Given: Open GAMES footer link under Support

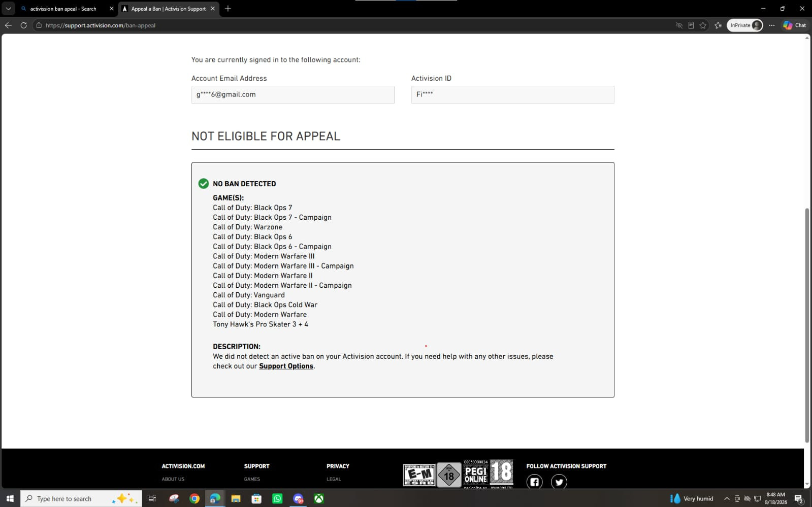Looking at the screenshot, I should [252, 479].
